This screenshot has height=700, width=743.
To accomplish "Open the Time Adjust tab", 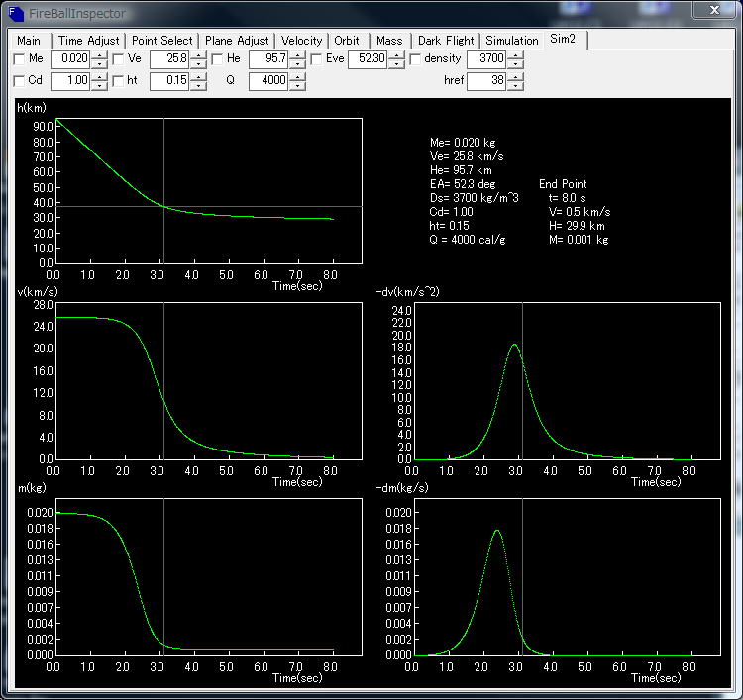I will (89, 41).
